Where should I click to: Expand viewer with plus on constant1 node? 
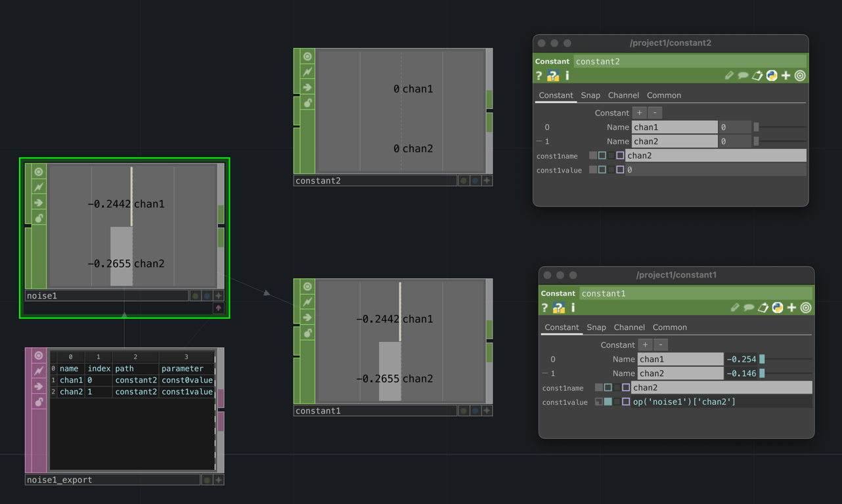pyautogui.click(x=487, y=411)
